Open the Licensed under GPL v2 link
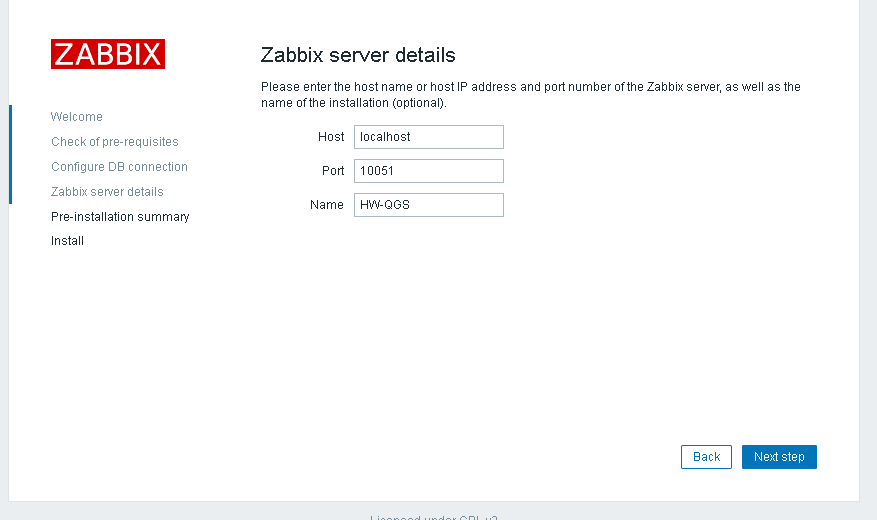The width and height of the screenshot is (877, 520). (x=434, y=517)
